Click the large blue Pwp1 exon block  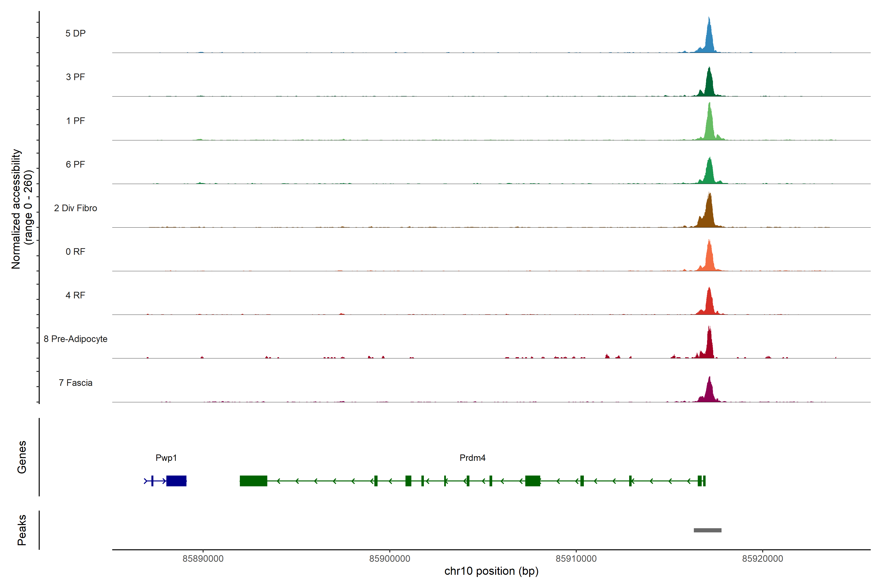click(176, 481)
